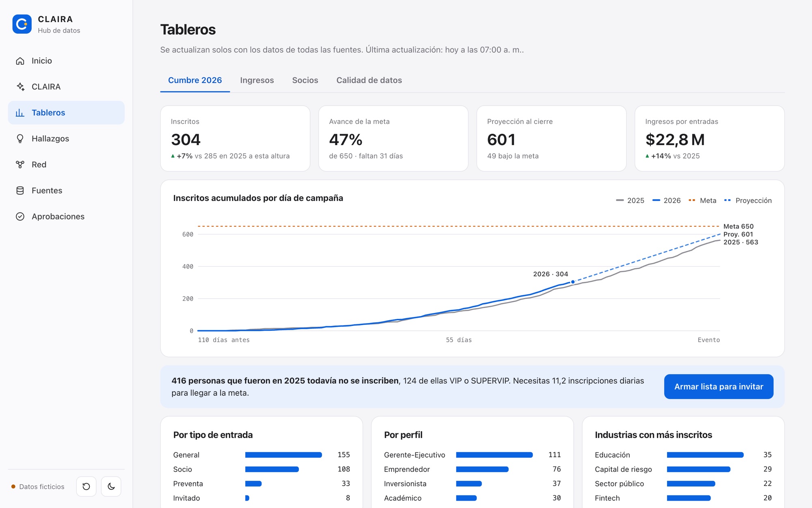Go to Hallazgos in the sidebar
812x508 pixels.
66,139
